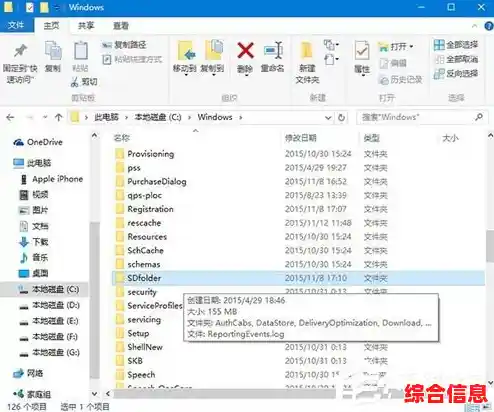Click the red Delete (删除) icon
Image resolution: width=494 pixels, height=412 pixels.
pyautogui.click(x=245, y=51)
